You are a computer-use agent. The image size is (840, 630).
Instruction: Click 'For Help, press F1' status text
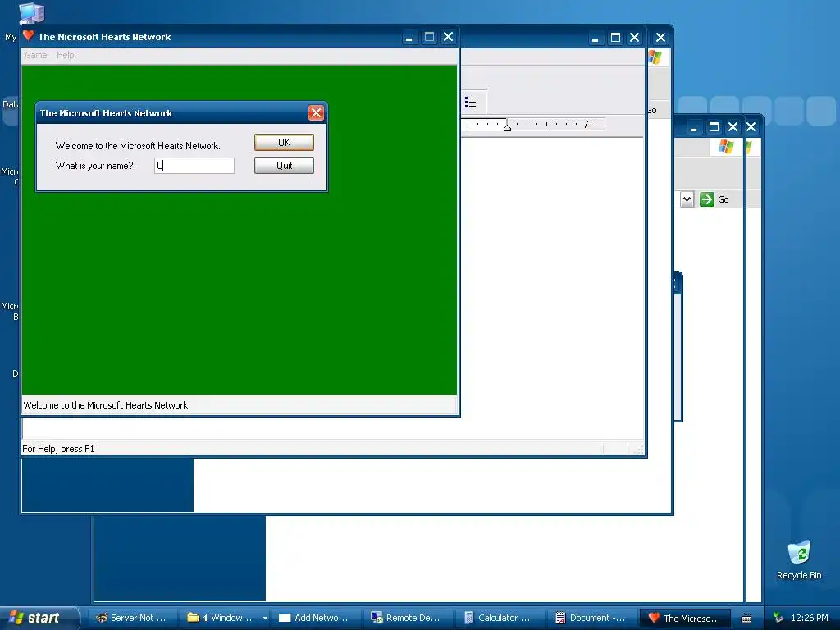[58, 449]
